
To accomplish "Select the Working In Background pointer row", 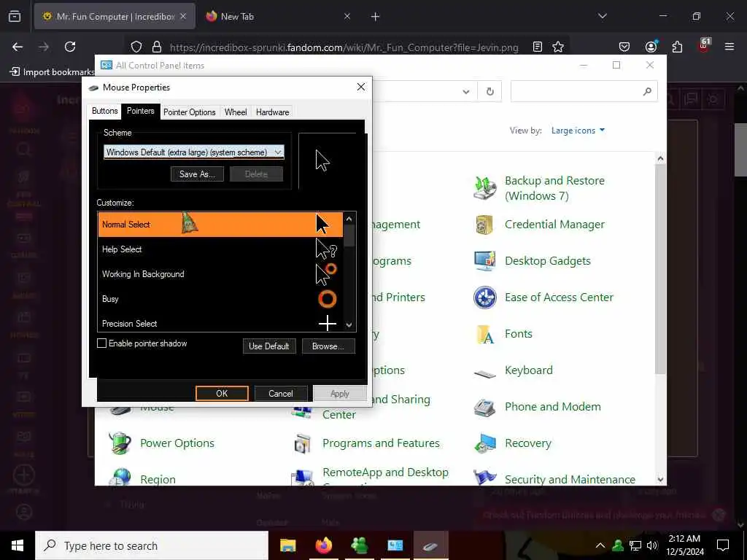I will point(220,274).
